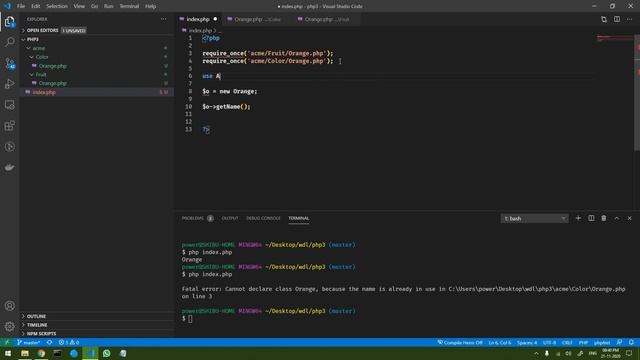Screen dimensions: 640x360
Task: Open WhatsApp from the Windows taskbar
Action: click(x=107, y=353)
